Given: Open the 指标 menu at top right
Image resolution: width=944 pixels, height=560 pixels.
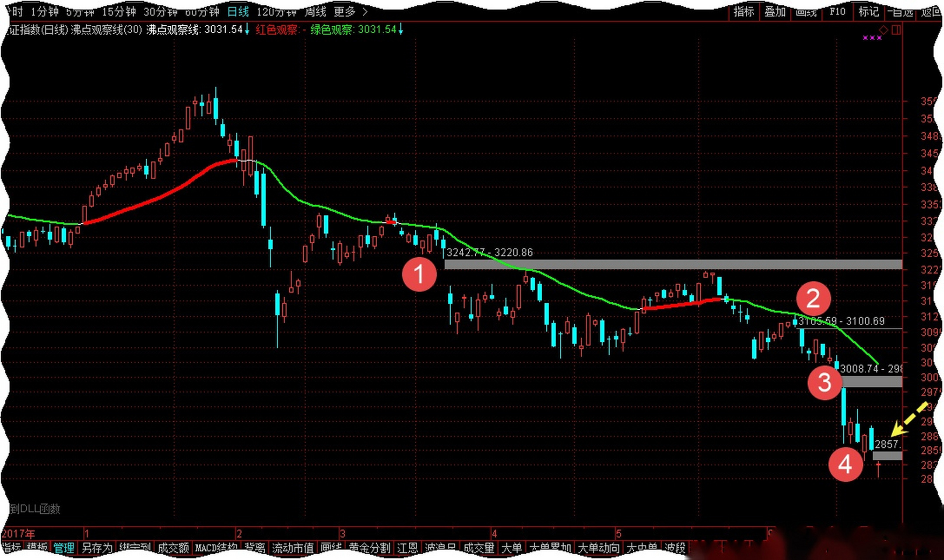Looking at the screenshot, I should [x=744, y=12].
